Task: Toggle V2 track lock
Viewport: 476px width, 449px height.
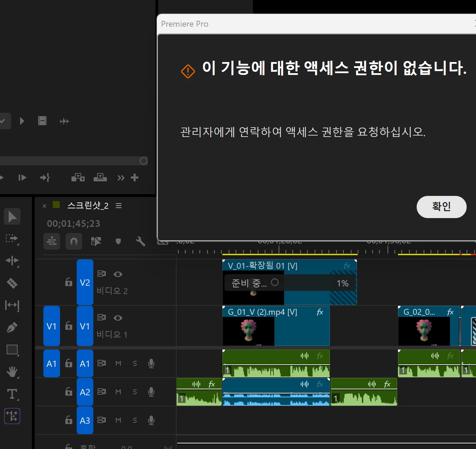Action: [69, 282]
